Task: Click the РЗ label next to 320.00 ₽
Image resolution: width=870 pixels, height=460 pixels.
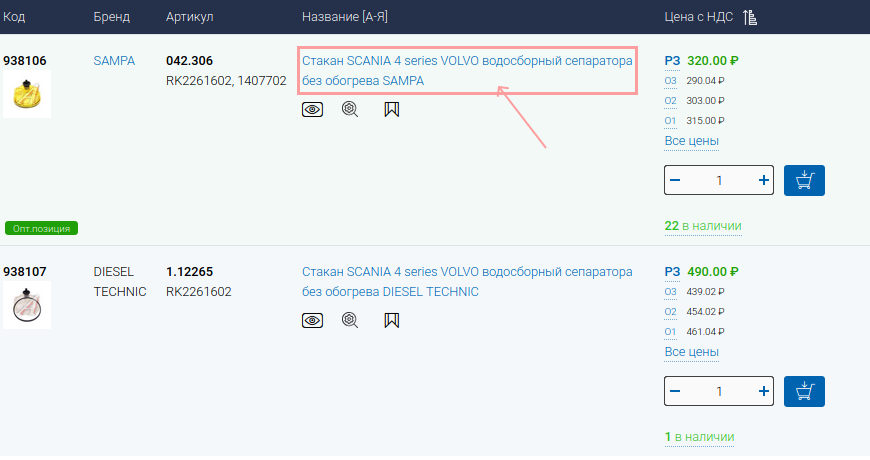Action: (672, 61)
